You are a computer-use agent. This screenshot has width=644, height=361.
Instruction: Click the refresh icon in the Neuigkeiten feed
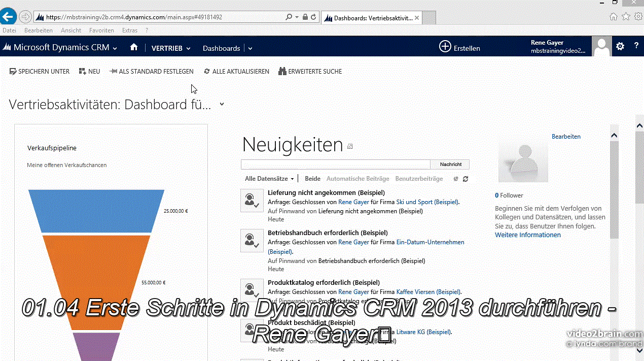(466, 179)
